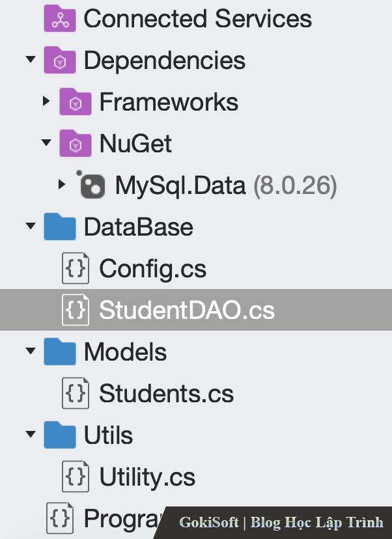
Task: Click the MySql.Data package icon
Action: [x=91, y=186]
